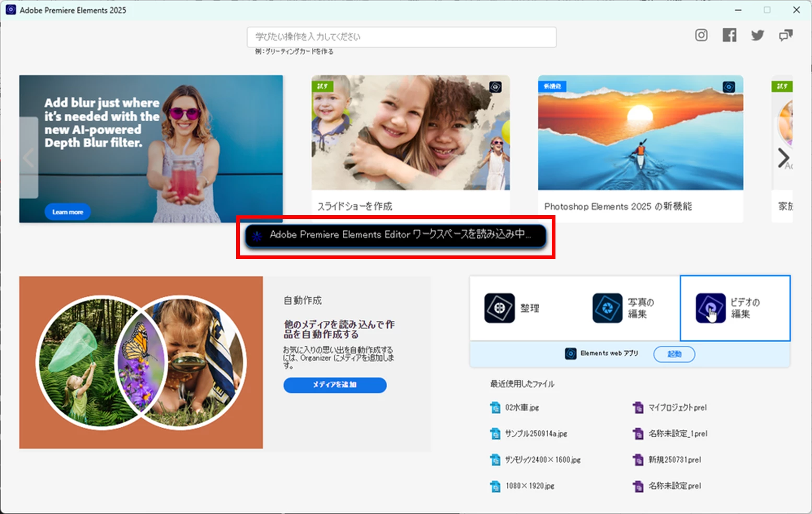This screenshot has width=812, height=514.
Task: Open the recent project マイプロジェクト.prel
Action: [x=678, y=407]
